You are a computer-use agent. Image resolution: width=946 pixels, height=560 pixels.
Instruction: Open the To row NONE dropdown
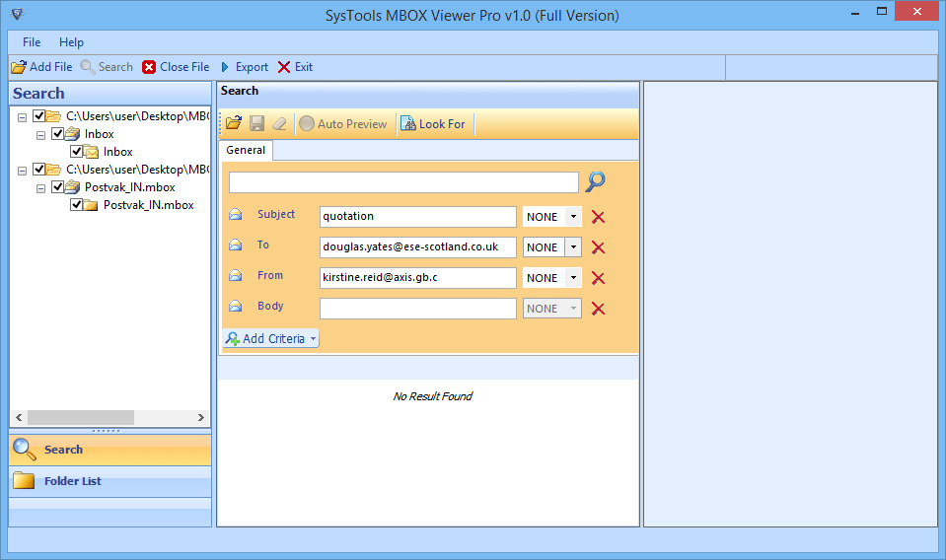(573, 247)
